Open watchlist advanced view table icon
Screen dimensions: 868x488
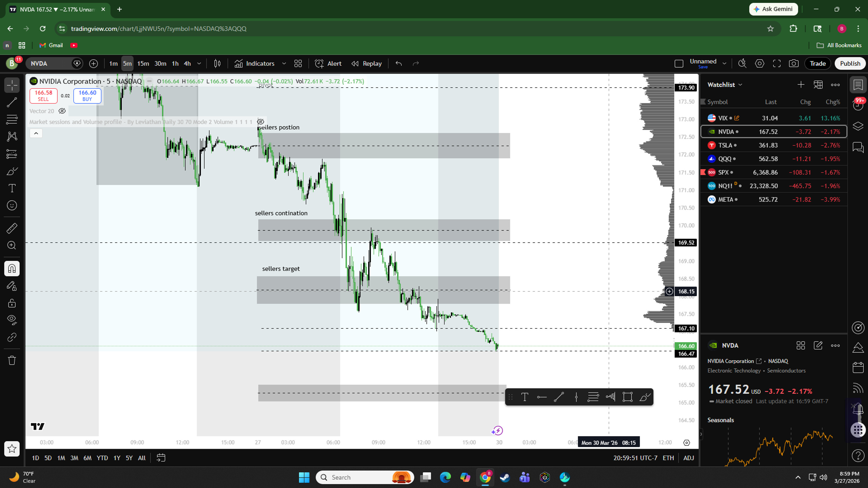[818, 85]
